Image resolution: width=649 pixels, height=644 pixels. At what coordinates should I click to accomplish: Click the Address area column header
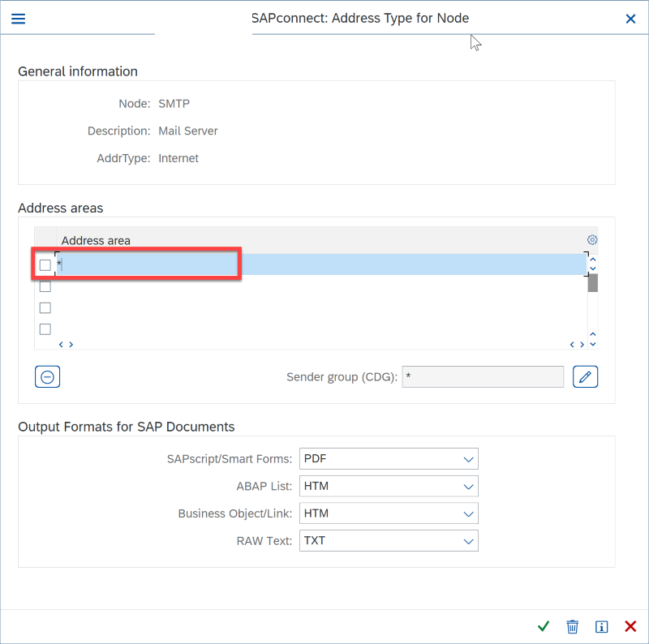pos(96,240)
